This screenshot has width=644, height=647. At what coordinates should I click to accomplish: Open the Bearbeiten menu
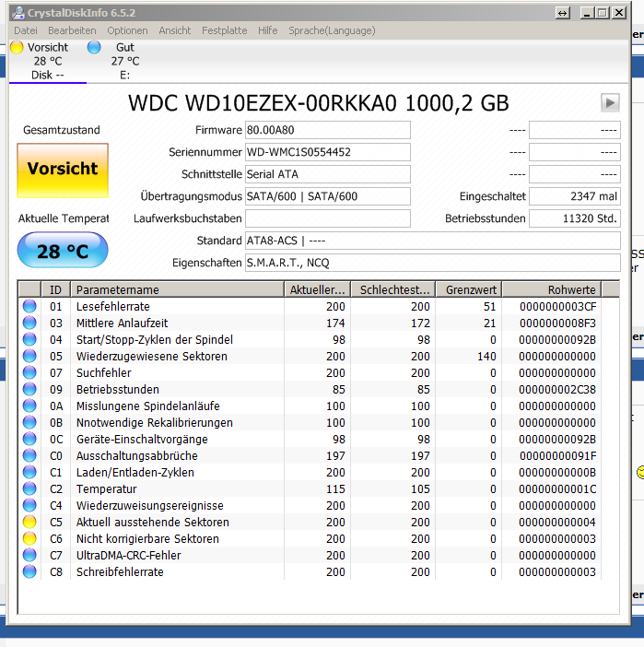pos(72,30)
